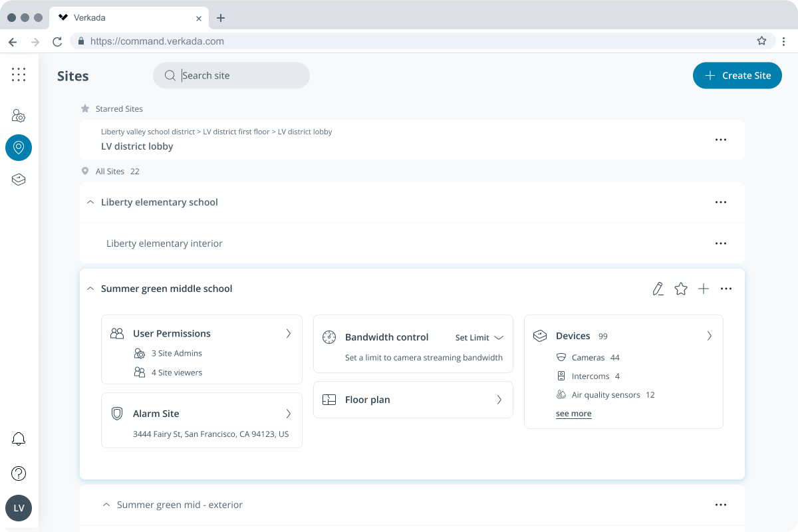798x532 pixels.
Task: Click the User Permissions people icon
Action: tap(117, 333)
